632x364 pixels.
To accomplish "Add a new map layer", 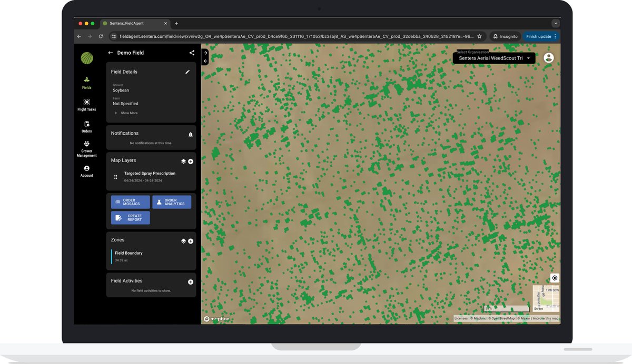I will (x=191, y=161).
